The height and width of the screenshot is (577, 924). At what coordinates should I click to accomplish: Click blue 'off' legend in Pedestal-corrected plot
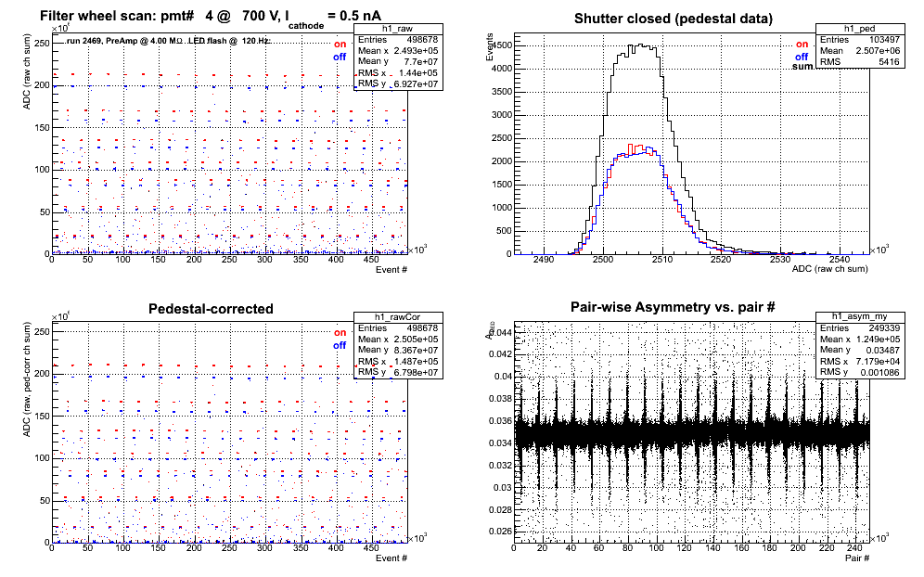[x=340, y=345]
